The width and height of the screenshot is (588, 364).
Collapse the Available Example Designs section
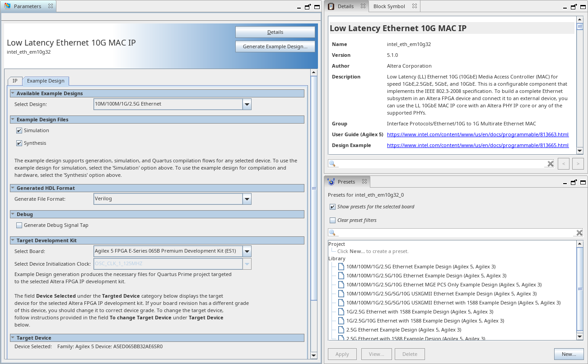(x=13, y=93)
